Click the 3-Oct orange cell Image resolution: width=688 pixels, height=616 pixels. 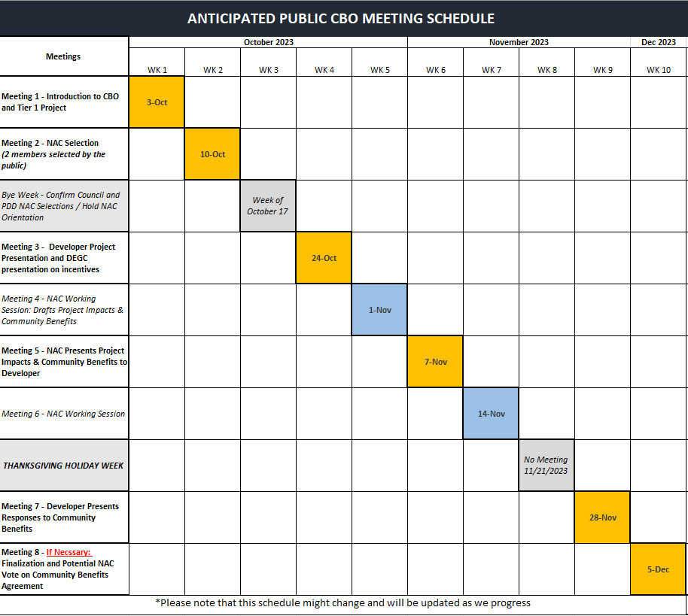point(157,102)
